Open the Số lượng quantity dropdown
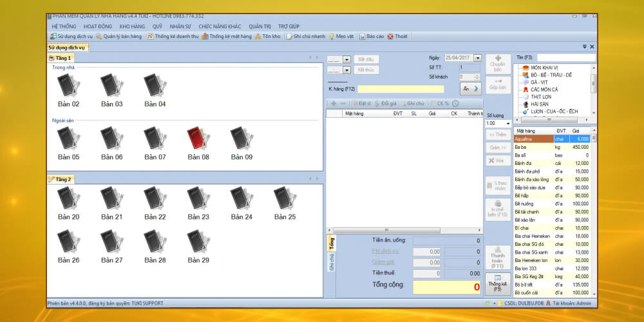 pyautogui.click(x=508, y=124)
